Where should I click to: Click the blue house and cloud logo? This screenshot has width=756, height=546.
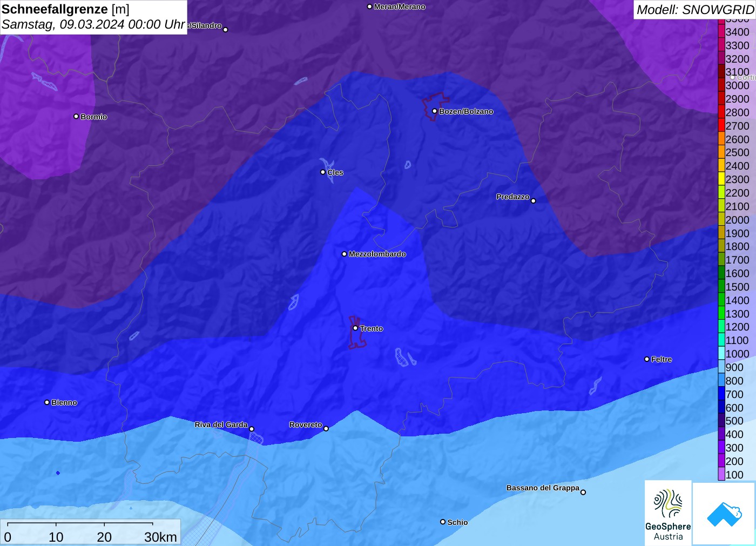click(724, 514)
